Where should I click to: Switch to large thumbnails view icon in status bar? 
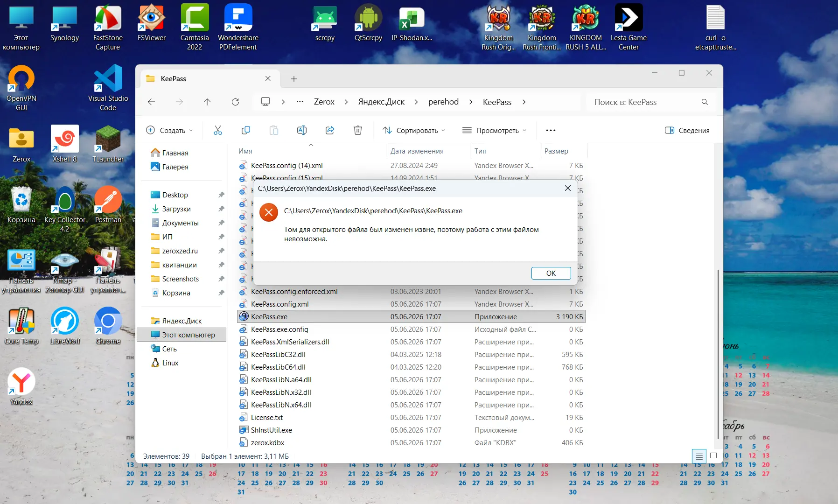(x=713, y=456)
